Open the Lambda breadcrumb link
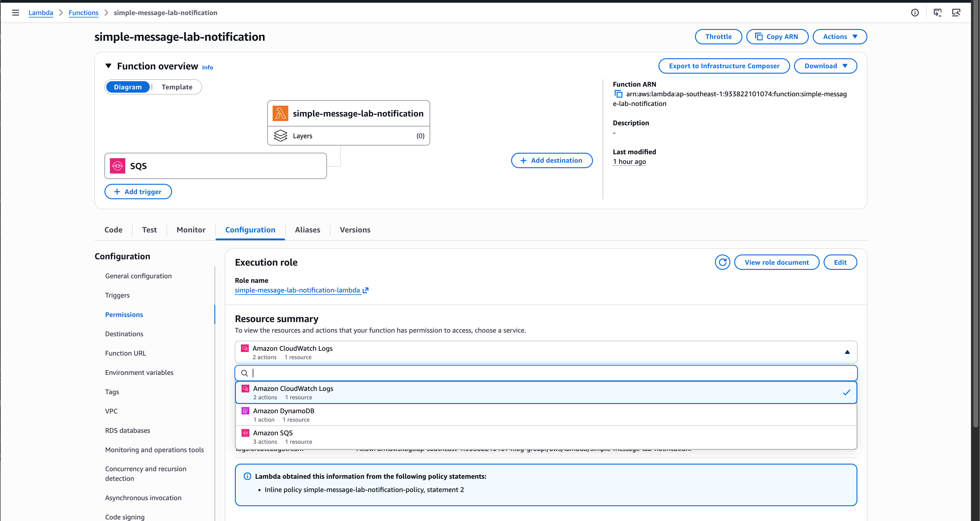The height and width of the screenshot is (521, 980). (41, 13)
